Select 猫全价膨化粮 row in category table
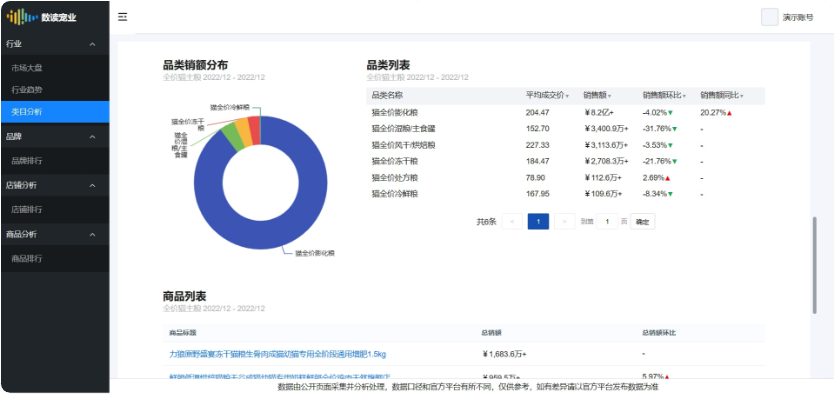Screen dimensions: 835x394 point(566,112)
